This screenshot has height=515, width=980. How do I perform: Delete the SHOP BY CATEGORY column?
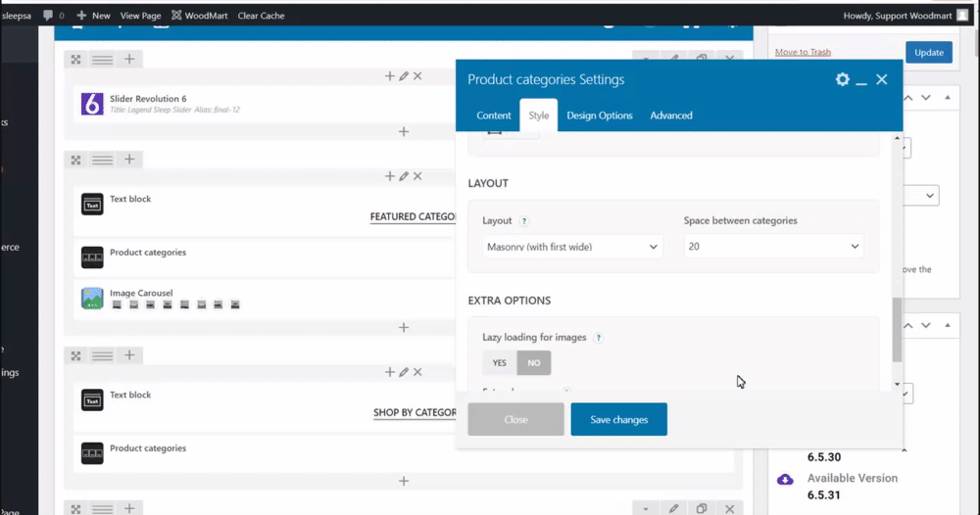point(417,372)
